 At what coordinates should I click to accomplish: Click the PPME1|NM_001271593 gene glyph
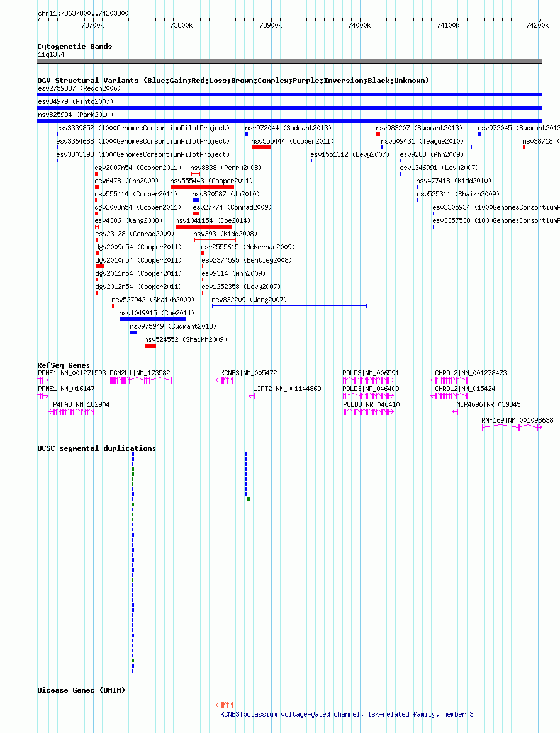click(43, 380)
